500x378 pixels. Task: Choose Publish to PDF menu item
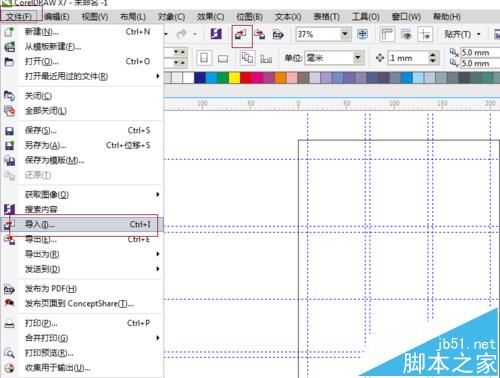point(82,289)
